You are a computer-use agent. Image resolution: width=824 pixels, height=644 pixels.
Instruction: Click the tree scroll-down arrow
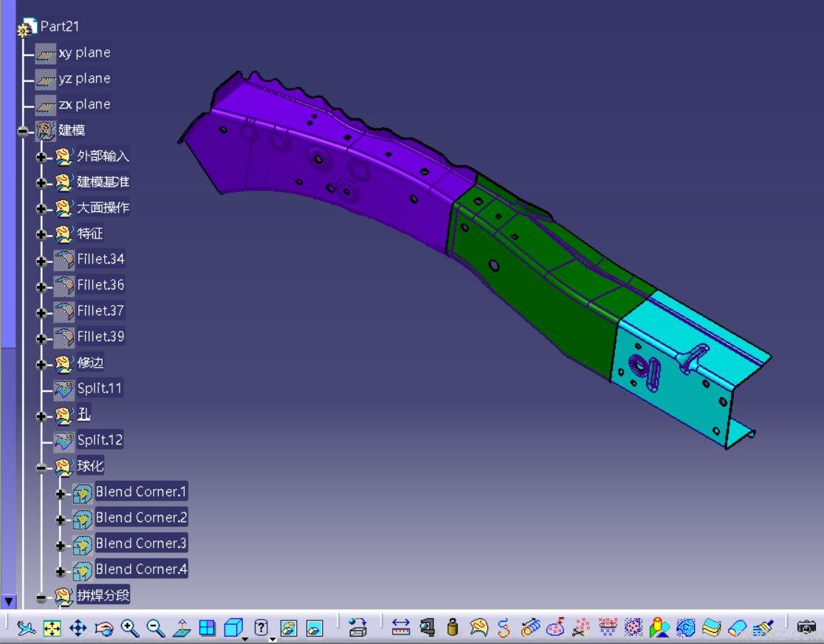[x=10, y=602]
